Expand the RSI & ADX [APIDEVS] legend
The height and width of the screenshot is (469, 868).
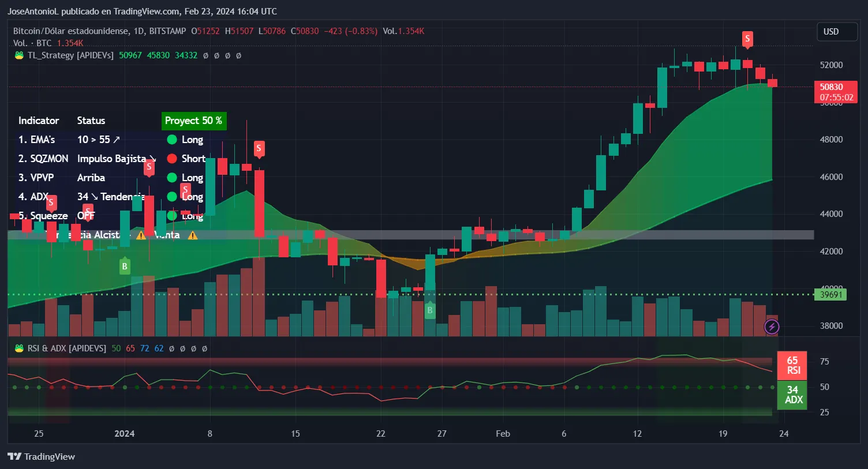point(66,348)
